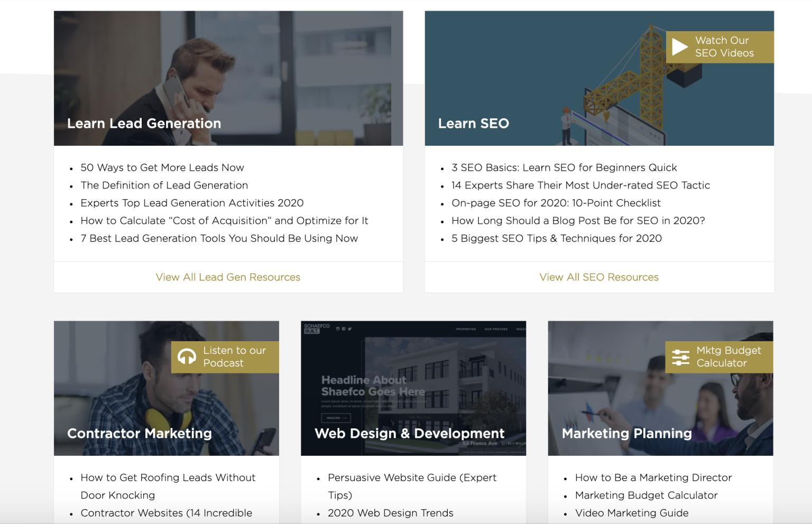Open How to Get Roofing Leads Without Door Knocking
812x524 pixels.
pos(168,478)
